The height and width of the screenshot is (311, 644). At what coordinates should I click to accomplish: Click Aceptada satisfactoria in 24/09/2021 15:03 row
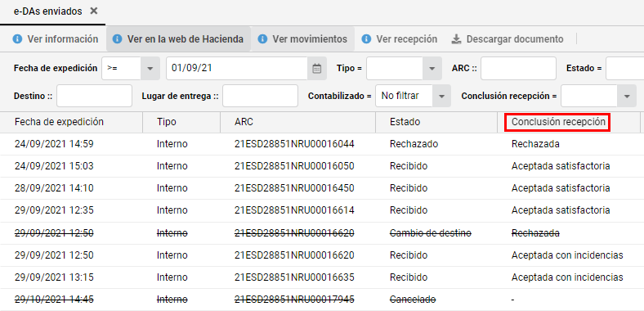click(561, 166)
